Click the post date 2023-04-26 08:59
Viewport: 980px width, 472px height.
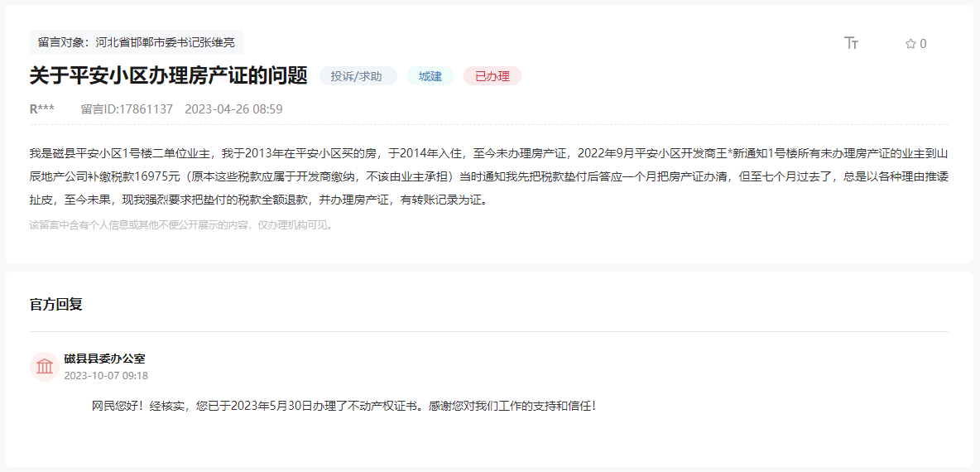point(233,109)
